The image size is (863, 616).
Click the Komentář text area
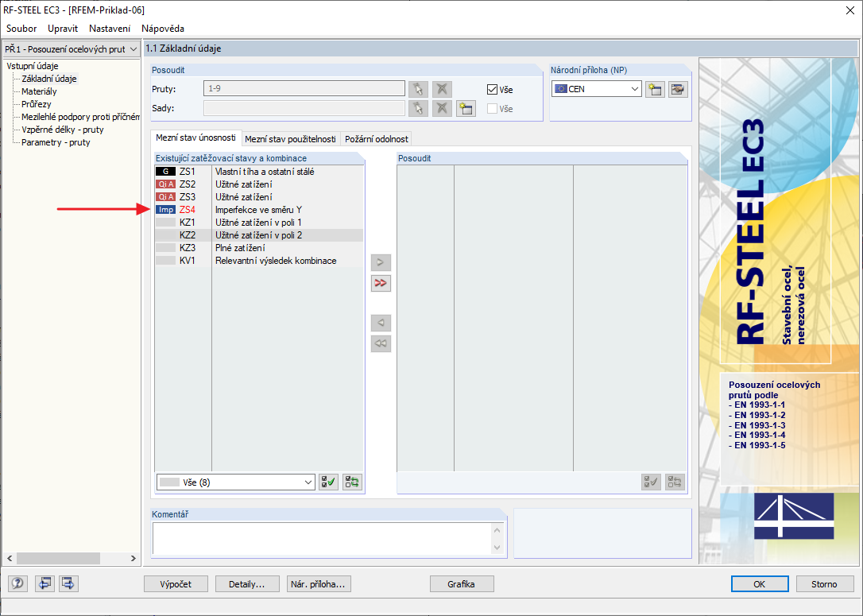tap(323, 538)
